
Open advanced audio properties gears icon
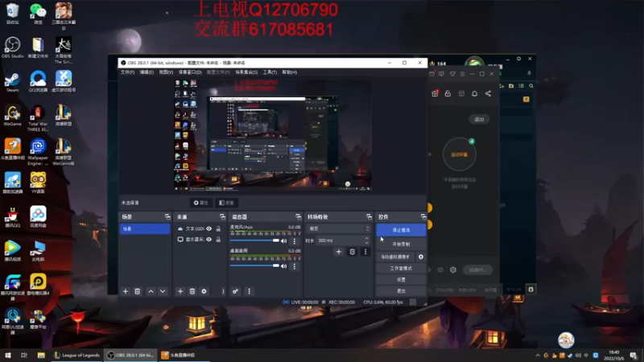tap(235, 291)
